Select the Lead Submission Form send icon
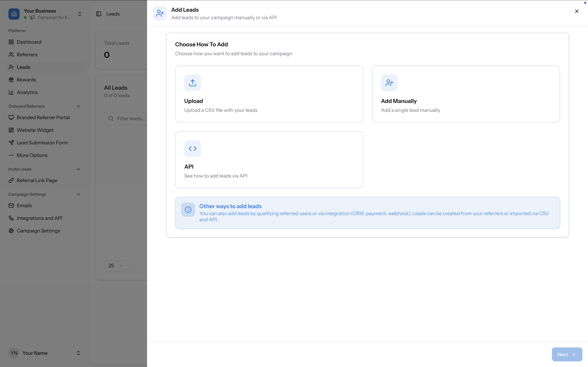 point(11,142)
